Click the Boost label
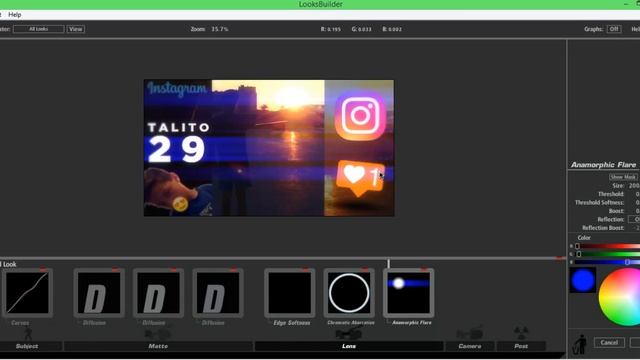640x360 pixels. click(x=616, y=211)
